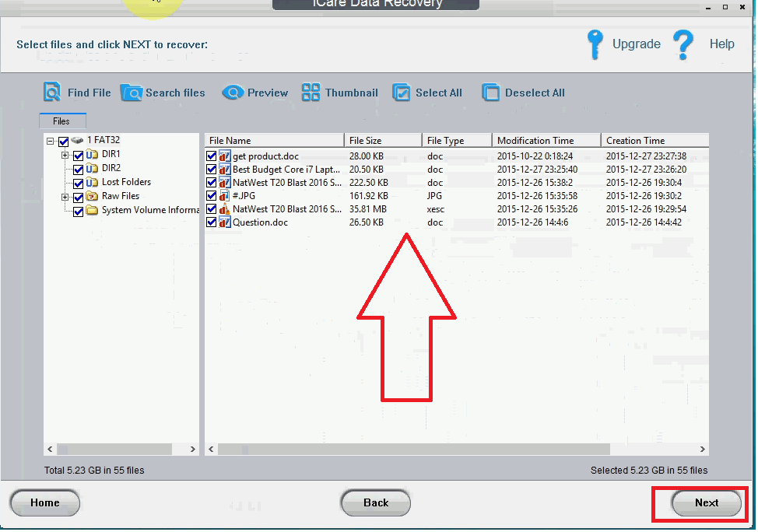
Task: Click the Home button
Action: tap(44, 503)
